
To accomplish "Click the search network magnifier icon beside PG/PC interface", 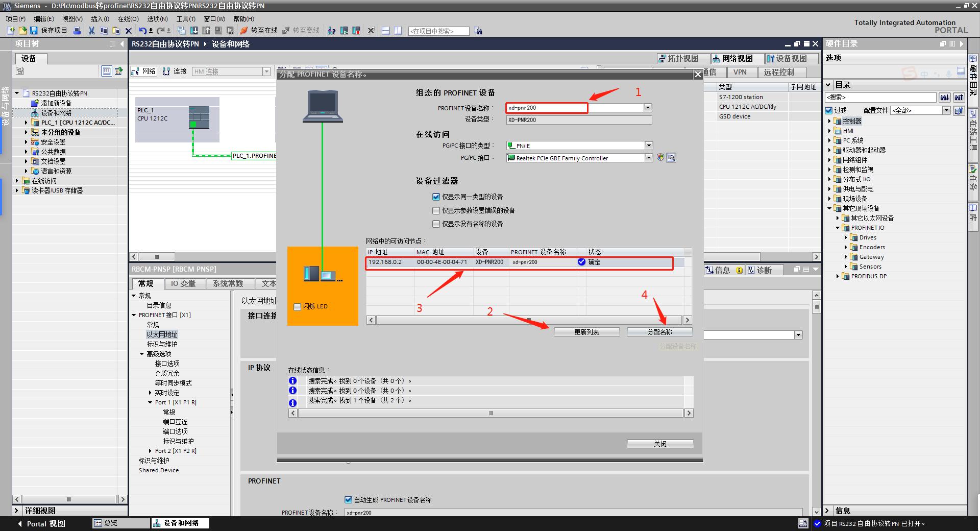I will 671,158.
